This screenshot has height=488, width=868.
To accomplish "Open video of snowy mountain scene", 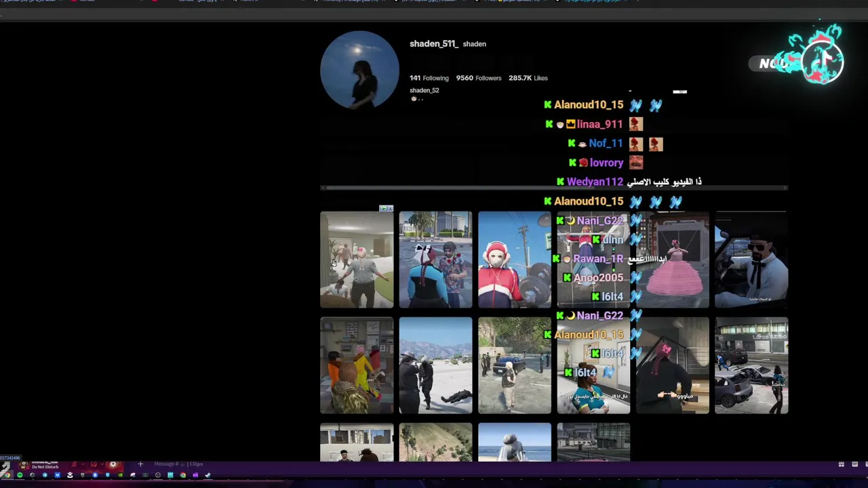I will [x=435, y=365].
